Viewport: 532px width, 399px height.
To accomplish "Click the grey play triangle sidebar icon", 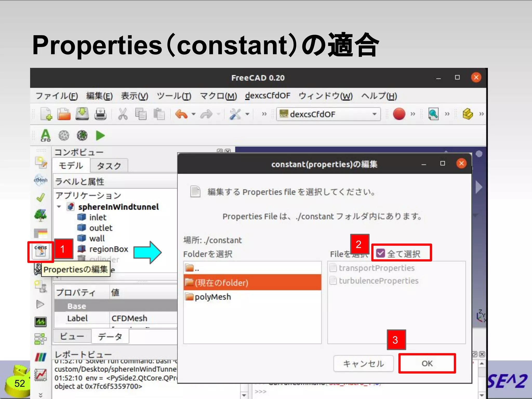I will point(40,304).
